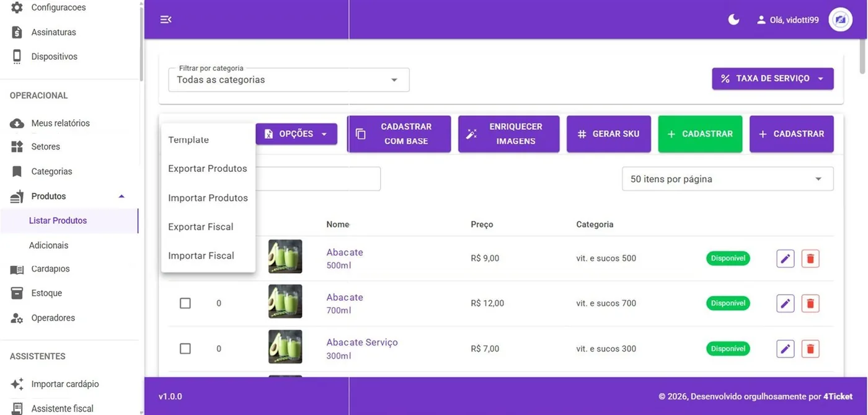The width and height of the screenshot is (868, 415).
Task: Go to Dispositivos via the phone icon
Action: click(x=17, y=56)
